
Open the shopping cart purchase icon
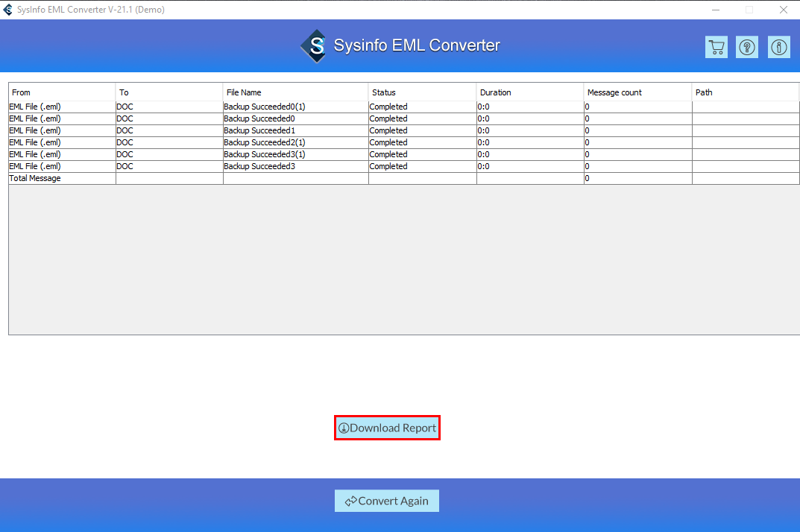[x=716, y=46]
